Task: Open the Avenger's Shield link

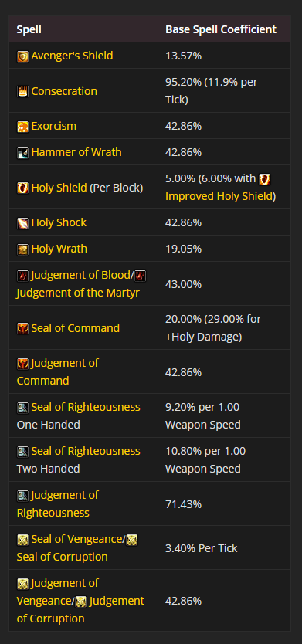Action: pyautogui.click(x=72, y=56)
